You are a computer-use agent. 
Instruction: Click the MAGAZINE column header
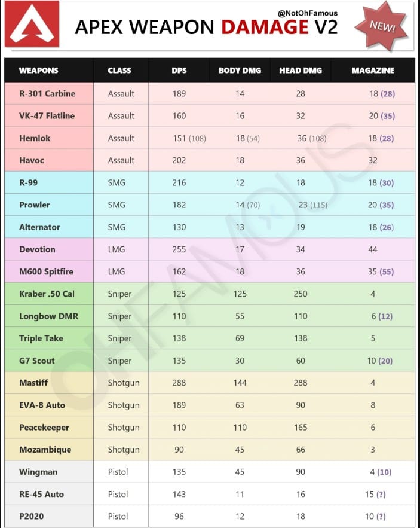click(x=373, y=71)
